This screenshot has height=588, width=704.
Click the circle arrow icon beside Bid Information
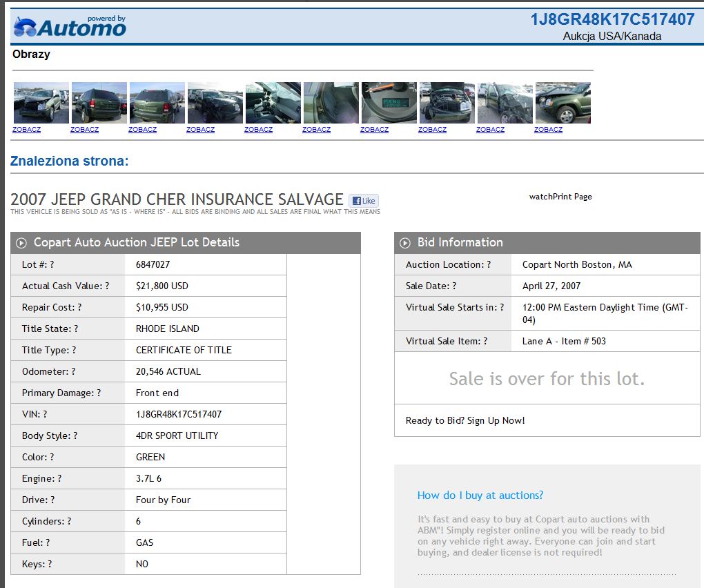pyautogui.click(x=404, y=243)
